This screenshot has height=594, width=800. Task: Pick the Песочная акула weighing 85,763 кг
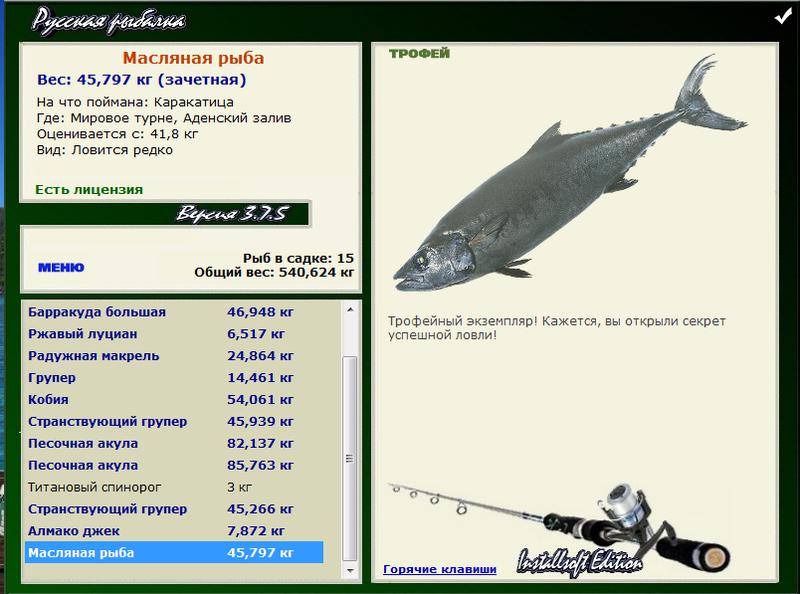coord(160,465)
